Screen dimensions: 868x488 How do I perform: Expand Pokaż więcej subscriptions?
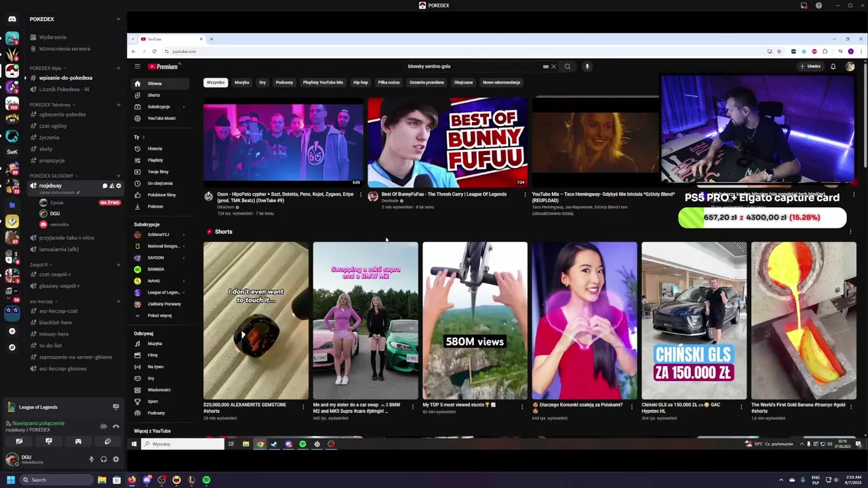(x=159, y=315)
